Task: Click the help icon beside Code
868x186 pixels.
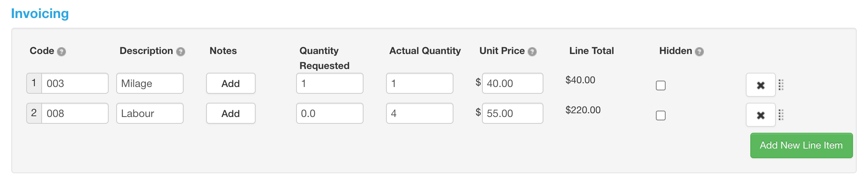Action: click(x=61, y=52)
